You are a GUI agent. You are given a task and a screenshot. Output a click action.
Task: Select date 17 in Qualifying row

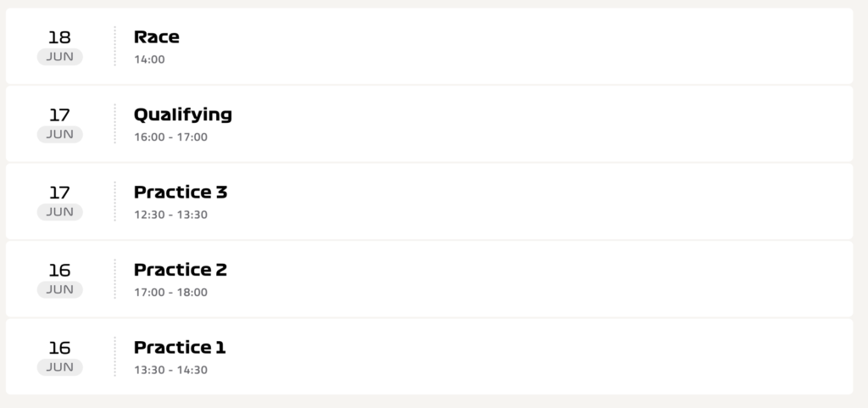click(x=60, y=115)
